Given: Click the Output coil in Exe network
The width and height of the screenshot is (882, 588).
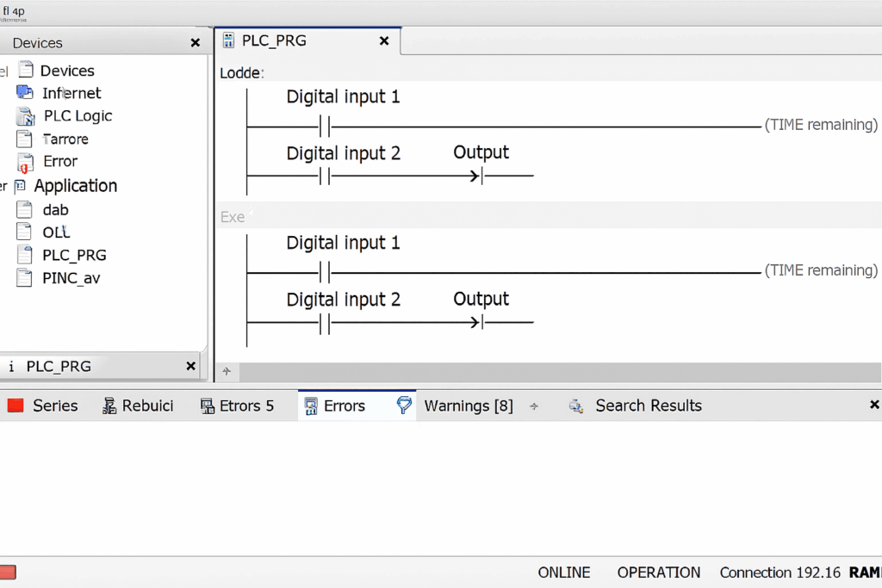Looking at the screenshot, I should point(477,323).
